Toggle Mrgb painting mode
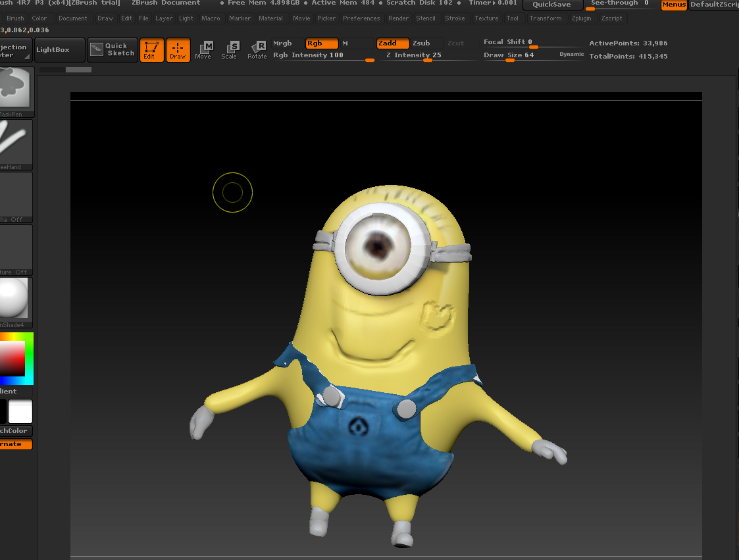Viewport: 739px width, 560px height. coord(287,43)
